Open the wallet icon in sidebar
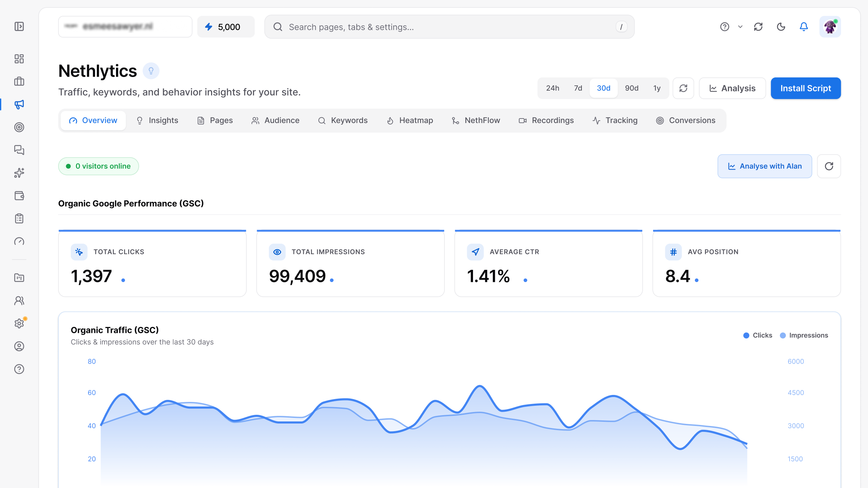Viewport: 868px width, 488px height. (19, 196)
